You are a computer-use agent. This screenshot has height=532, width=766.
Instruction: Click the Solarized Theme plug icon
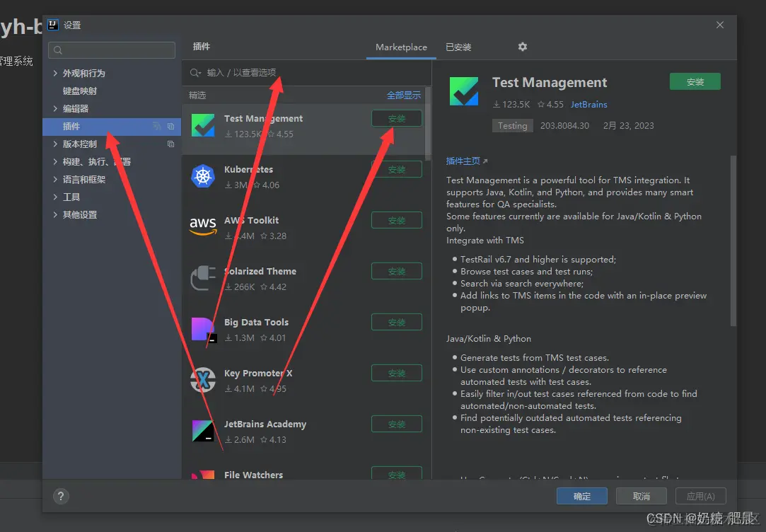pos(203,278)
